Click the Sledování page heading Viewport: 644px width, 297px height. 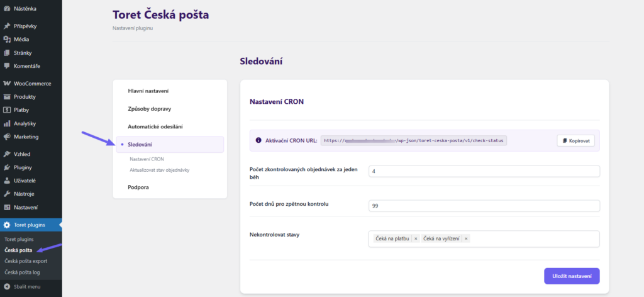click(261, 62)
